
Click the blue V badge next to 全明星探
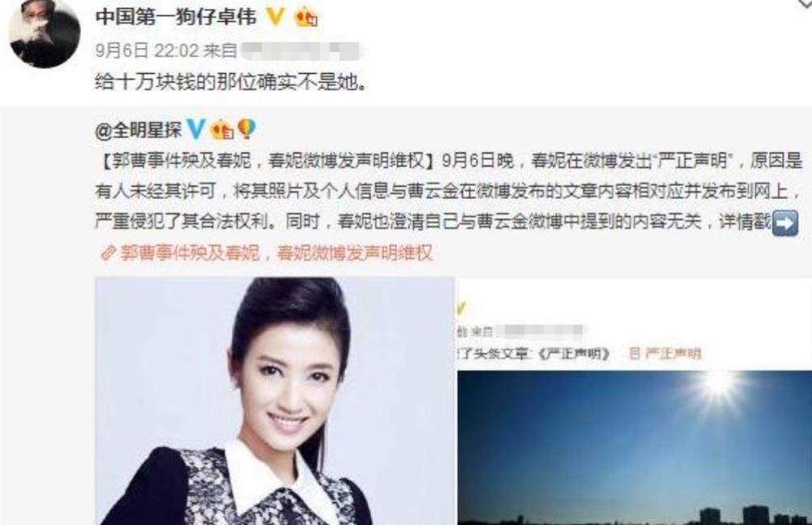197,129
